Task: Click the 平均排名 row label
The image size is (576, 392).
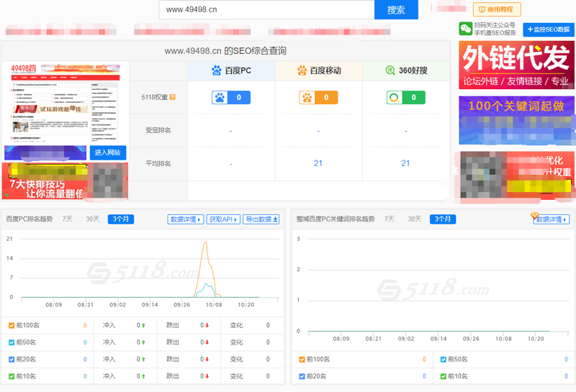Action: (158, 163)
